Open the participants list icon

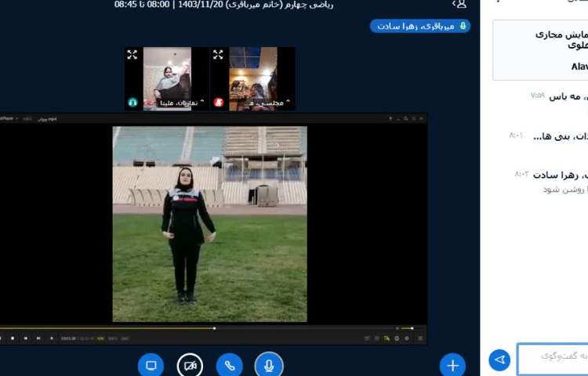(x=459, y=4)
